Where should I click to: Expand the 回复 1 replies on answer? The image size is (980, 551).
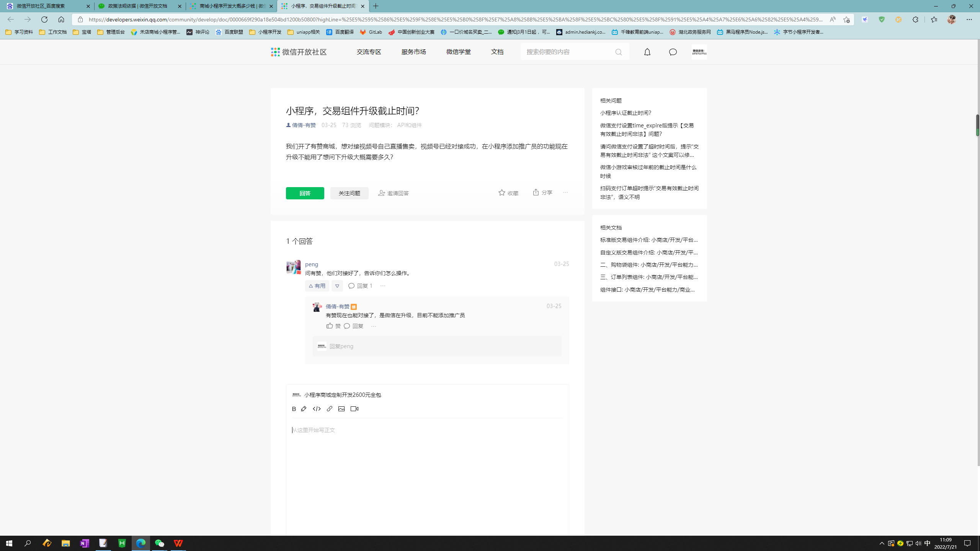click(360, 286)
